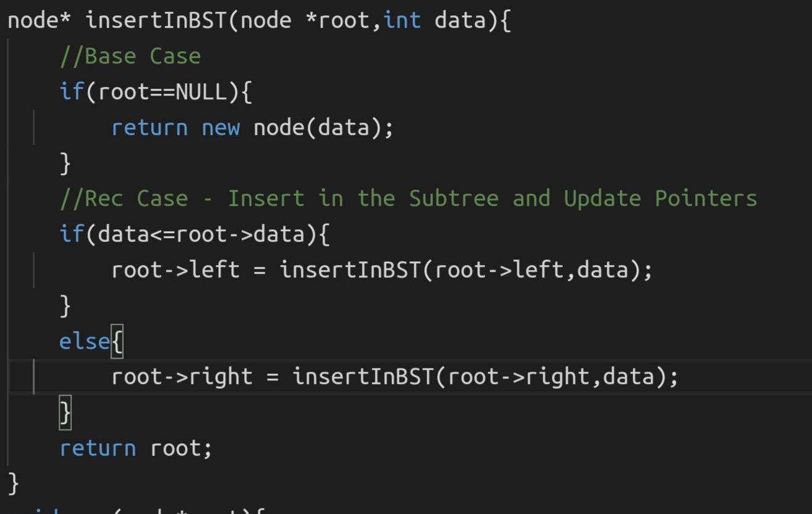Click the new keyword before node(data)
This screenshot has width=812, height=514.
click(x=221, y=128)
